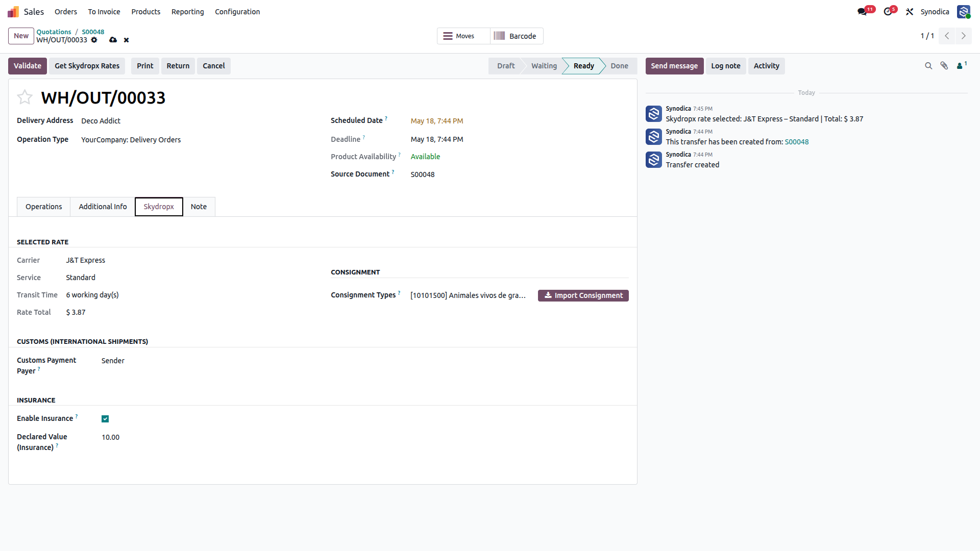Schedule an Activity in chatter
Viewport: 980px width, 551px height.
766,66
